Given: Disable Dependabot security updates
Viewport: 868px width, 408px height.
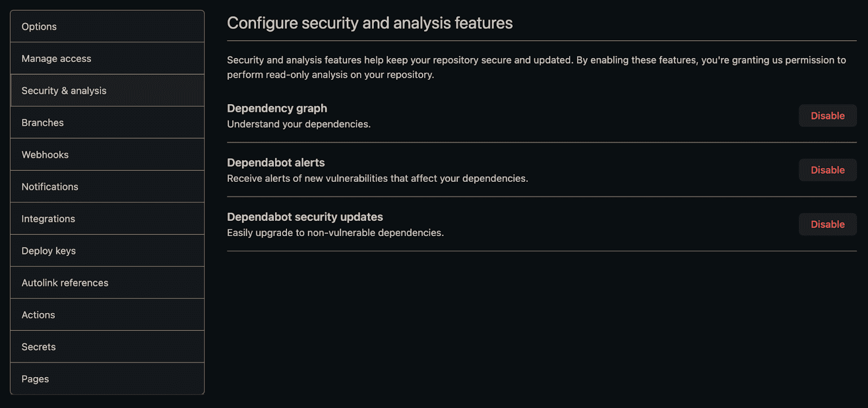Looking at the screenshot, I should point(827,224).
